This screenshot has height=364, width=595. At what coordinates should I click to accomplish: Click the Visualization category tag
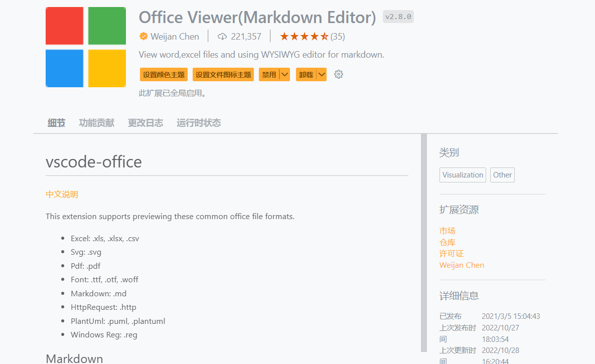[463, 175]
